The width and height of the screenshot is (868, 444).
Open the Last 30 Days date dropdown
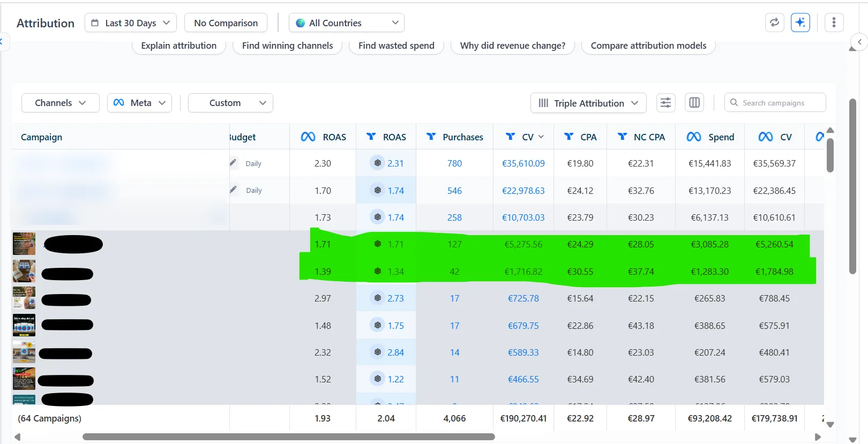pyautogui.click(x=131, y=22)
